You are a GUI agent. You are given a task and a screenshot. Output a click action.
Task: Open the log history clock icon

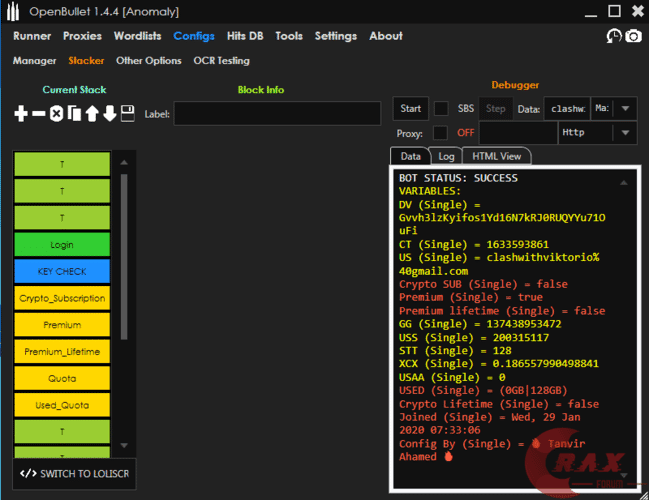tap(614, 36)
